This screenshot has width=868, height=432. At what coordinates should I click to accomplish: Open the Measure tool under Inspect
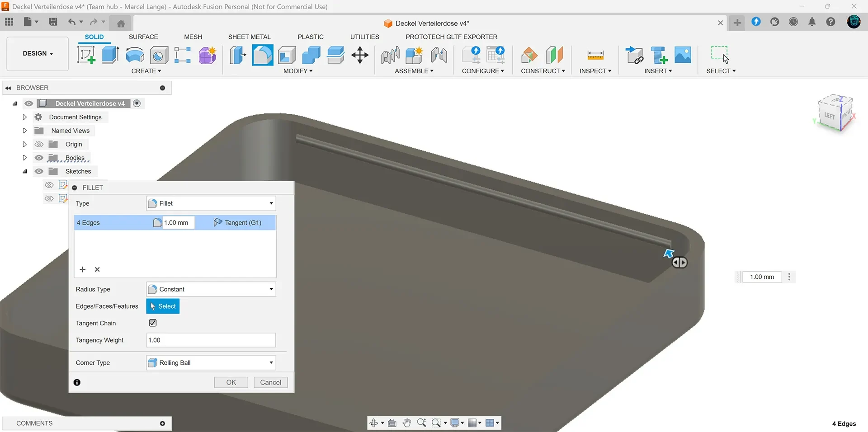595,55
